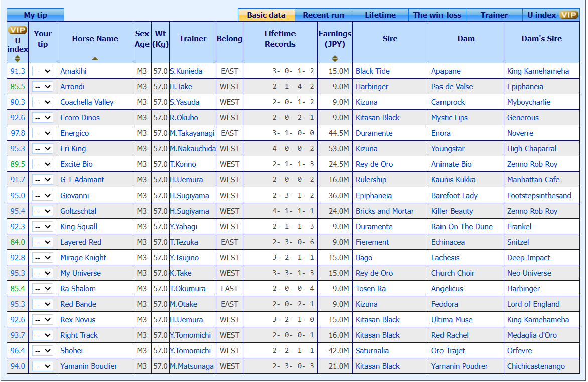The width and height of the screenshot is (588, 382).
Task: Open horse link Right Track
Action: (79, 335)
